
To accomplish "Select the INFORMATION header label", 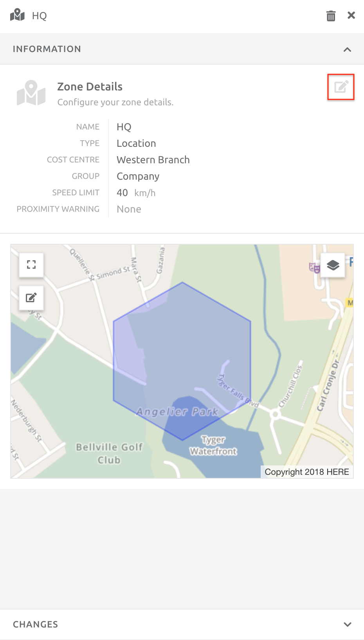I will click(x=47, y=49).
